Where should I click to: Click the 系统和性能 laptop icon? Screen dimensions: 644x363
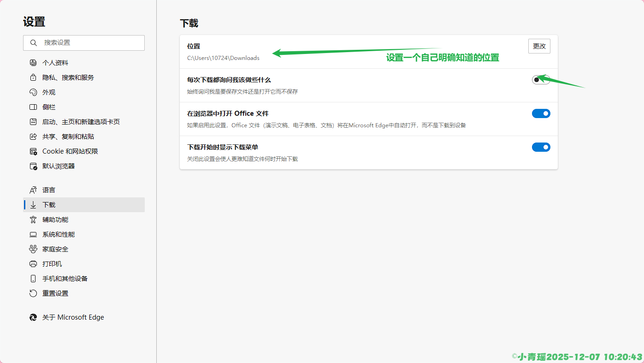click(33, 234)
